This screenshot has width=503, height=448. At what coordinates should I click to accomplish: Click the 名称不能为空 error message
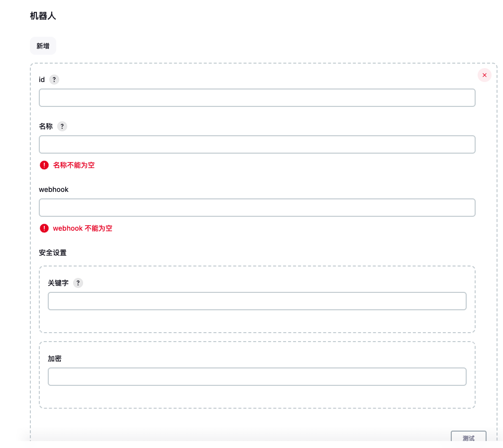click(x=74, y=165)
